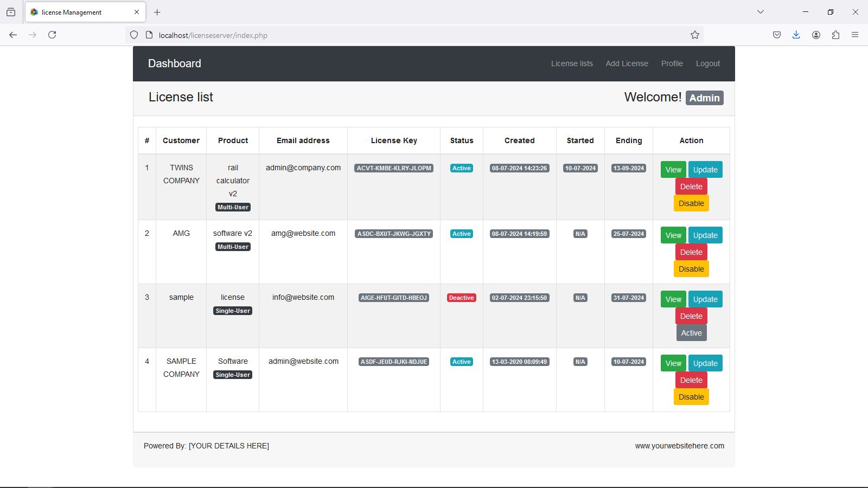Select license key ASDF-JEUD-RJKI-NDJUE

(x=394, y=362)
